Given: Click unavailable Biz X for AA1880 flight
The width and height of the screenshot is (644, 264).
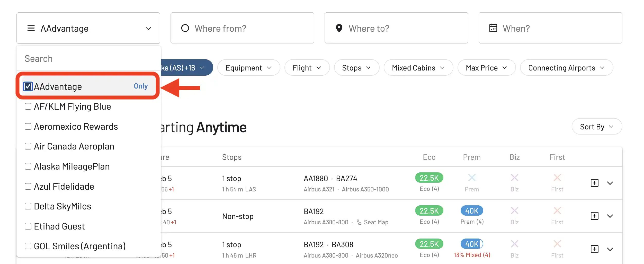Looking at the screenshot, I should pyautogui.click(x=514, y=178).
